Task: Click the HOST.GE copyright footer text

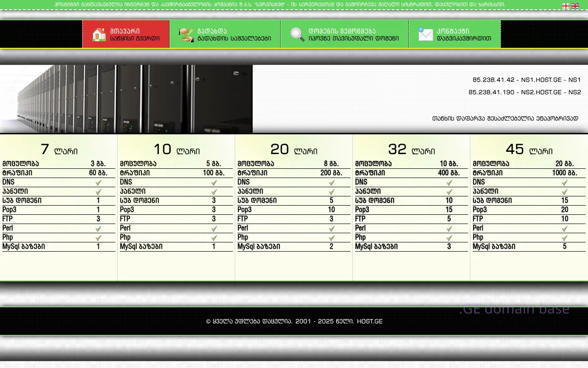Action: click(x=294, y=321)
